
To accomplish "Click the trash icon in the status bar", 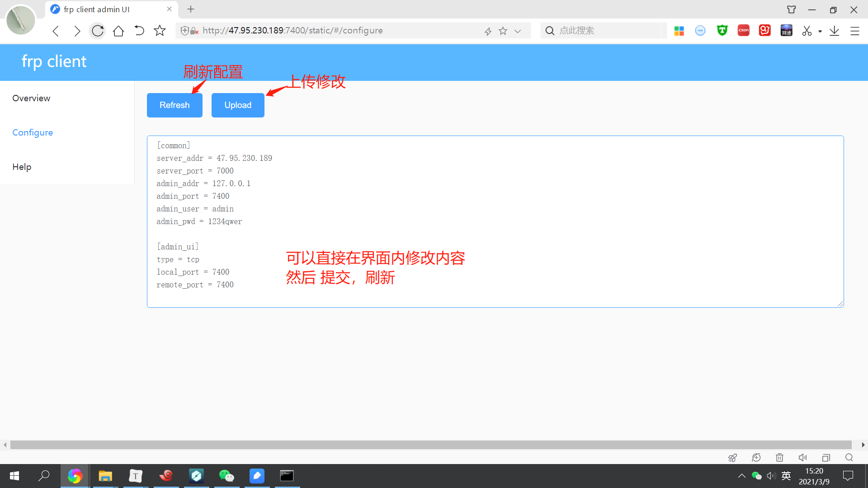I will pos(779,457).
